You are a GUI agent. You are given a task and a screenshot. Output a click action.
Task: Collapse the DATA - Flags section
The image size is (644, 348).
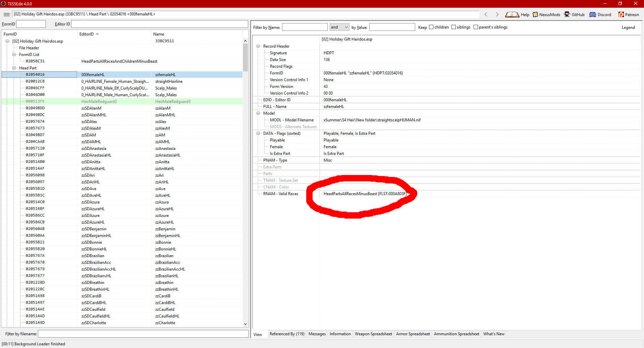coord(258,133)
